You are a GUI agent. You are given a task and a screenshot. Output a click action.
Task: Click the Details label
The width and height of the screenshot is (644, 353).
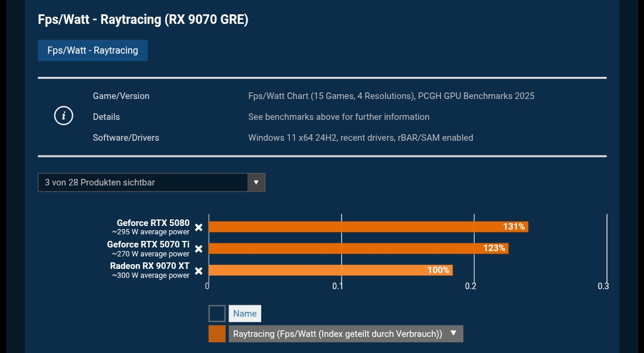coord(106,117)
